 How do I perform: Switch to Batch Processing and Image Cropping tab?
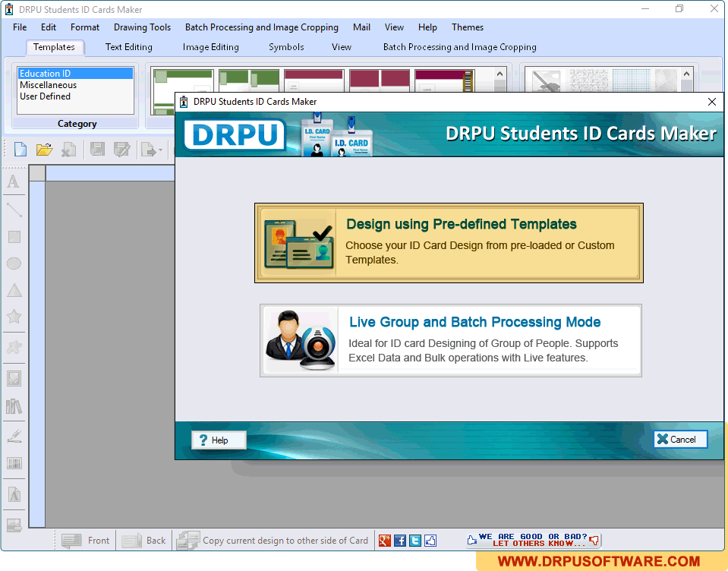click(459, 47)
